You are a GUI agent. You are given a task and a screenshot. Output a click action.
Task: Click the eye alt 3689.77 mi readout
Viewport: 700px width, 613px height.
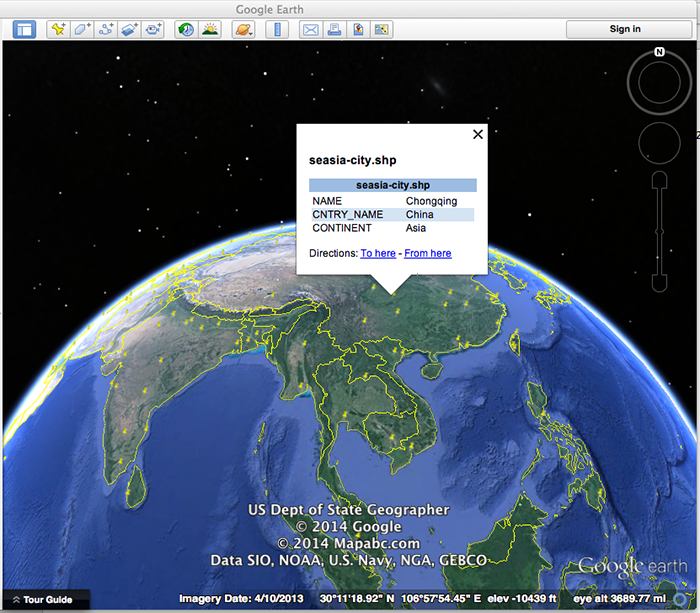[x=620, y=598]
